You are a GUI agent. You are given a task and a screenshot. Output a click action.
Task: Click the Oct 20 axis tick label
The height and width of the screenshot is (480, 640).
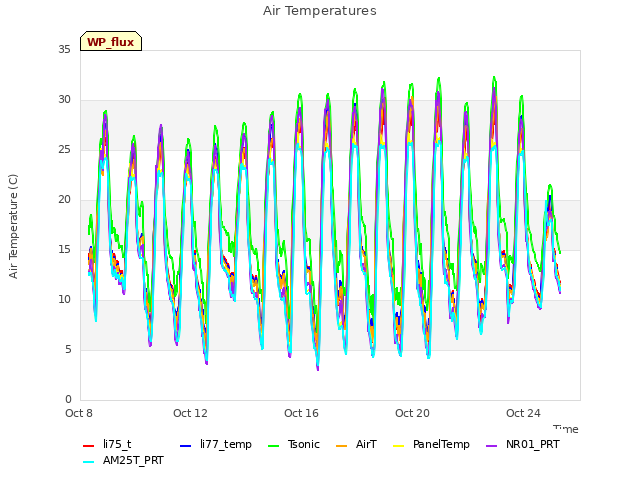412,413
